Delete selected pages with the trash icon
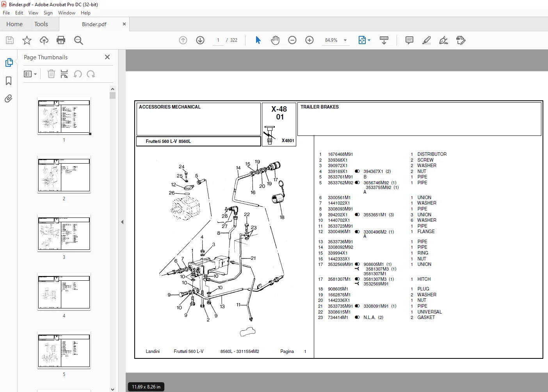 (51, 74)
